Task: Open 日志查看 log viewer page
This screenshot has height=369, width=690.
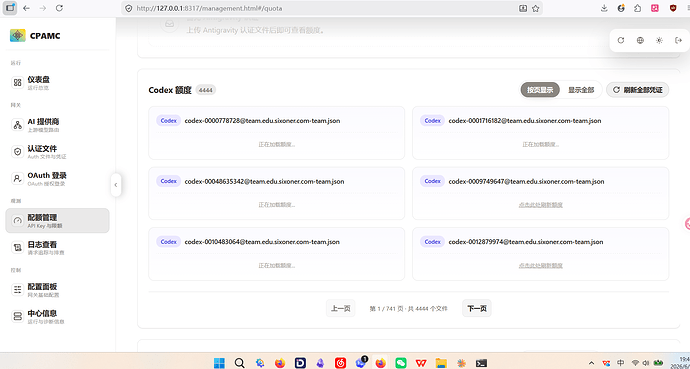Action: [57, 248]
